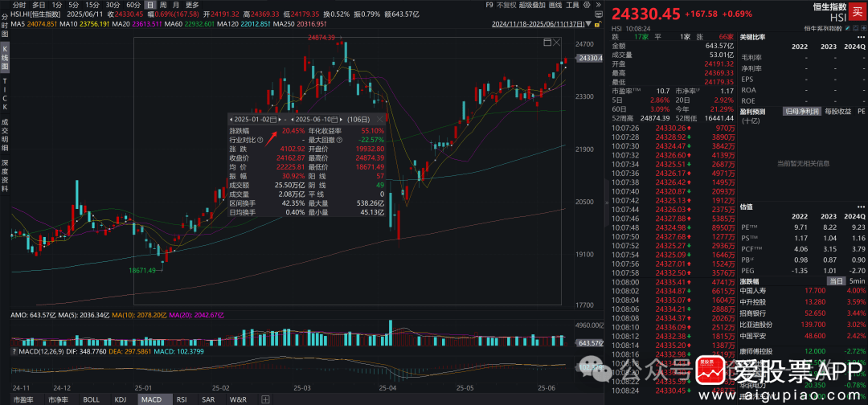The width and height of the screenshot is (868, 405).
Task: Step end date backward arrow
Action: [293, 120]
